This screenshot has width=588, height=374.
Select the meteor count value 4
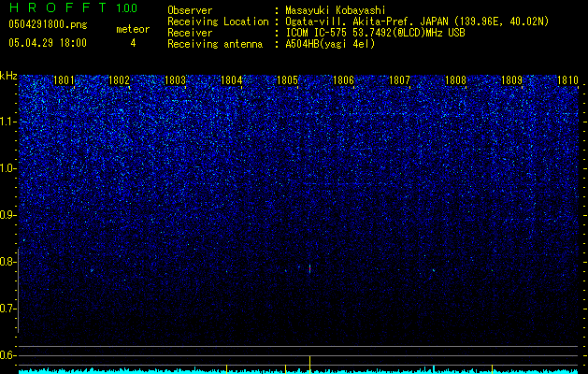(x=133, y=43)
